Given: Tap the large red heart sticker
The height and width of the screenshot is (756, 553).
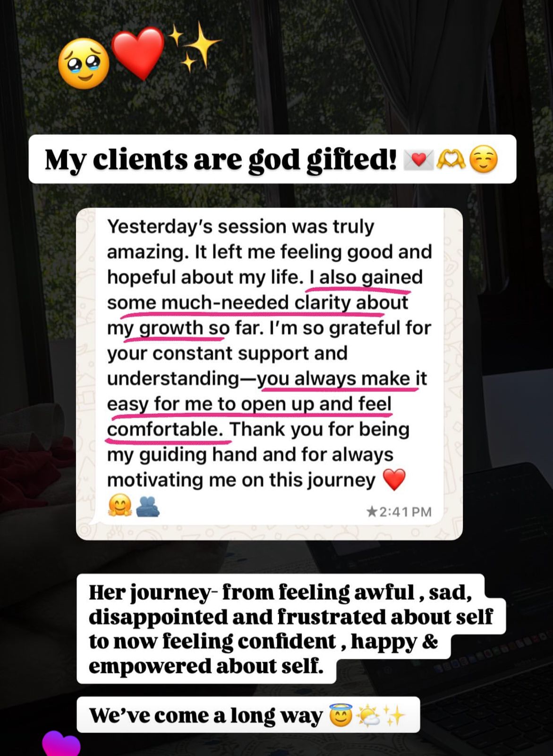Looking at the screenshot, I should tap(138, 53).
